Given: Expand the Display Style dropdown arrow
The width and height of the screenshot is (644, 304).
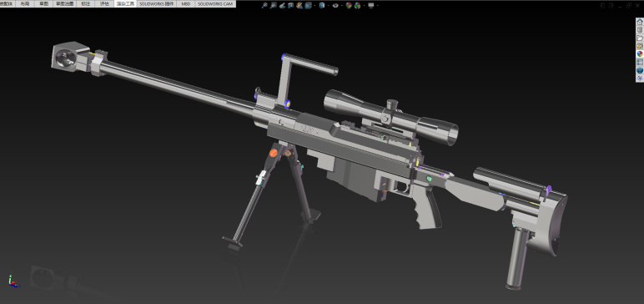Looking at the screenshot, I should (x=329, y=5).
